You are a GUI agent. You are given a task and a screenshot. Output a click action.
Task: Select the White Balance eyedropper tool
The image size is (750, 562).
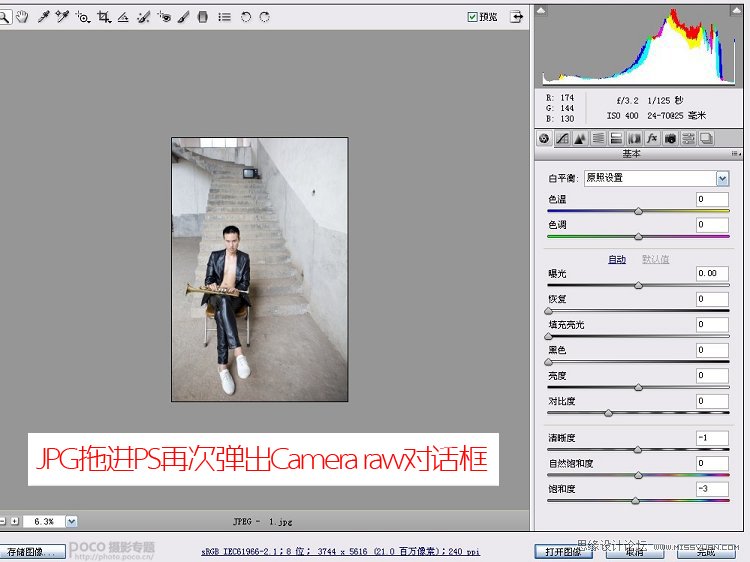pyautogui.click(x=44, y=17)
